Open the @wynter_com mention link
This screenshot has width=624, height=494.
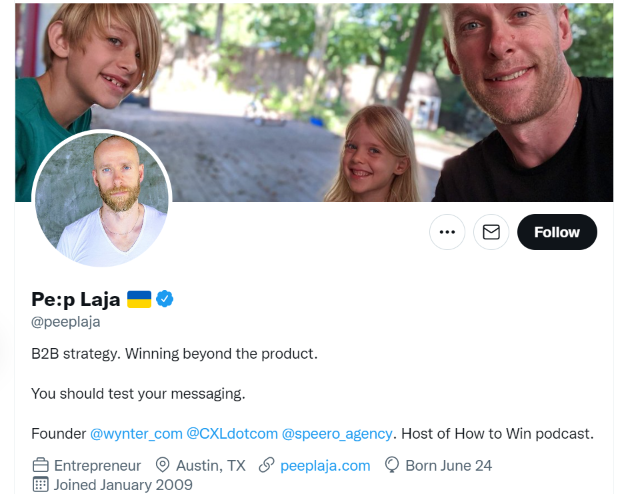coord(136,433)
